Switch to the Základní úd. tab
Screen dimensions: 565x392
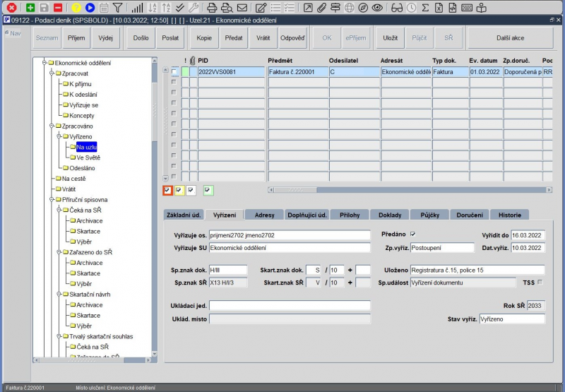tap(184, 215)
